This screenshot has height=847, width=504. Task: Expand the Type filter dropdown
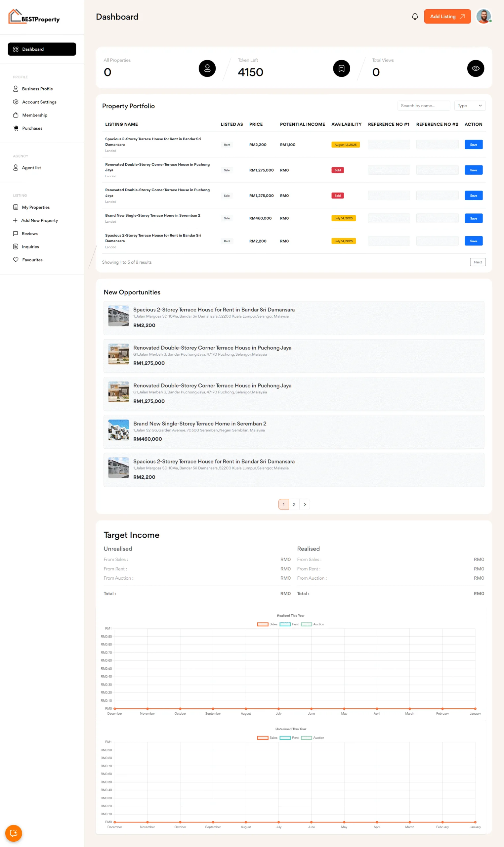point(470,106)
